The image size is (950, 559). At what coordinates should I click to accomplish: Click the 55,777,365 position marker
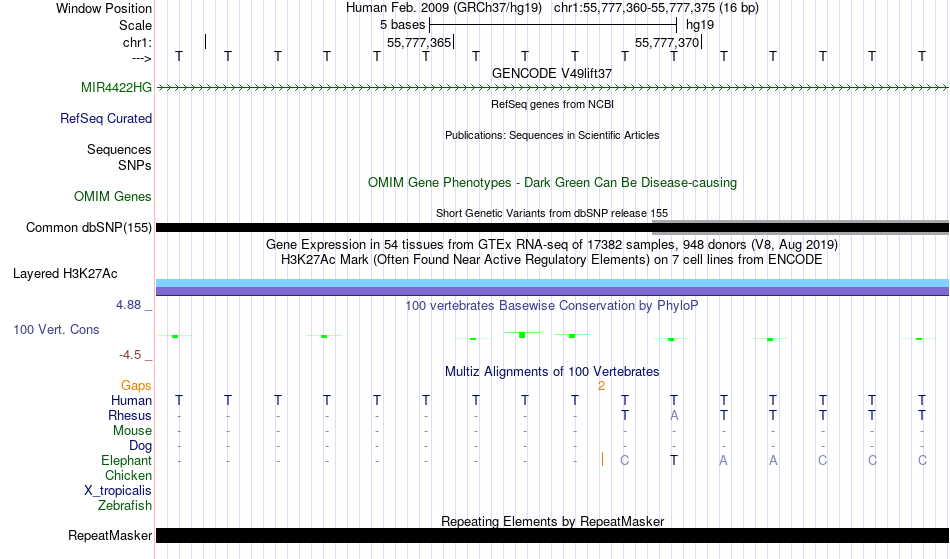(x=420, y=42)
